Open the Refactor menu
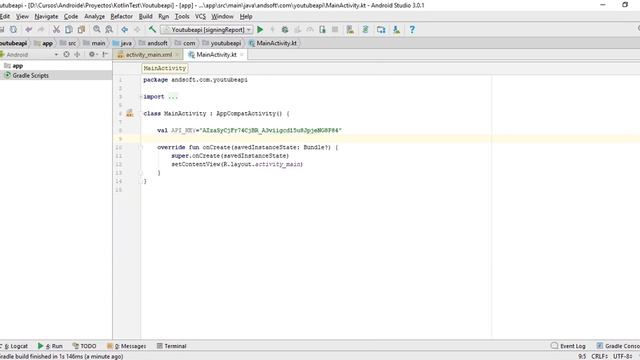 coord(122,16)
